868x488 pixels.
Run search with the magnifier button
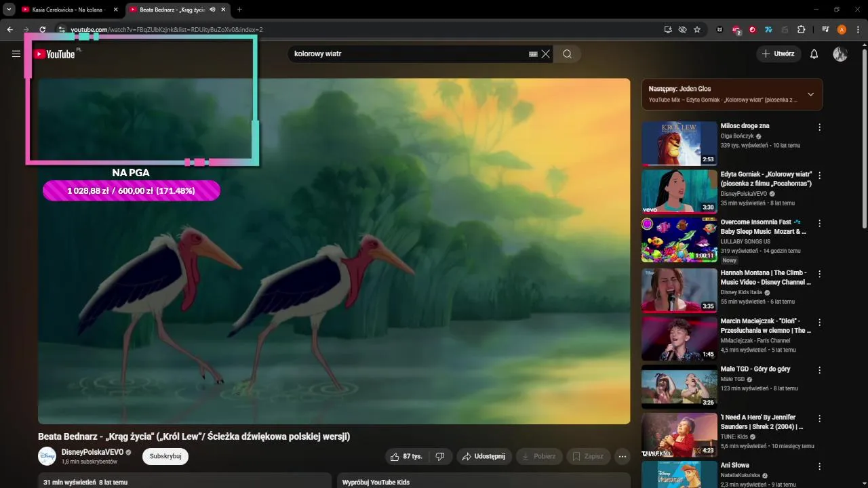(x=567, y=54)
